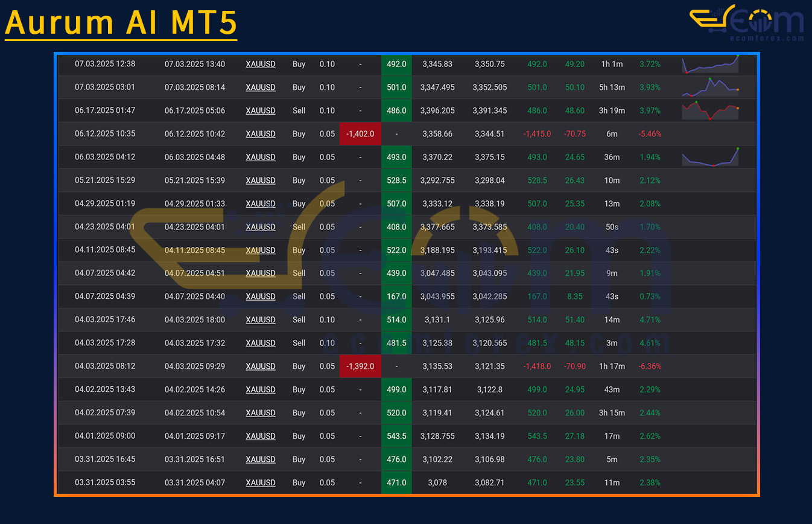Open XAUUSD link in 04.01.2025 09:00 row

[261, 436]
